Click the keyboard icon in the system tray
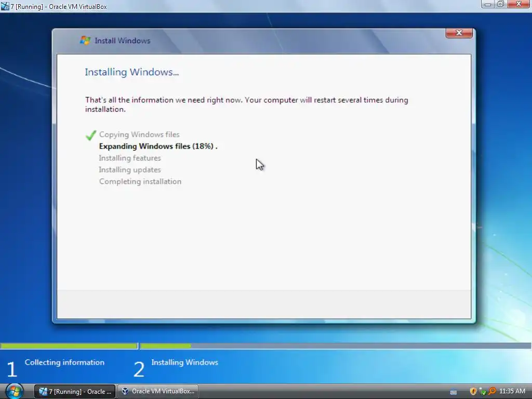Screen dimensions: 532x399 [x=453, y=392]
